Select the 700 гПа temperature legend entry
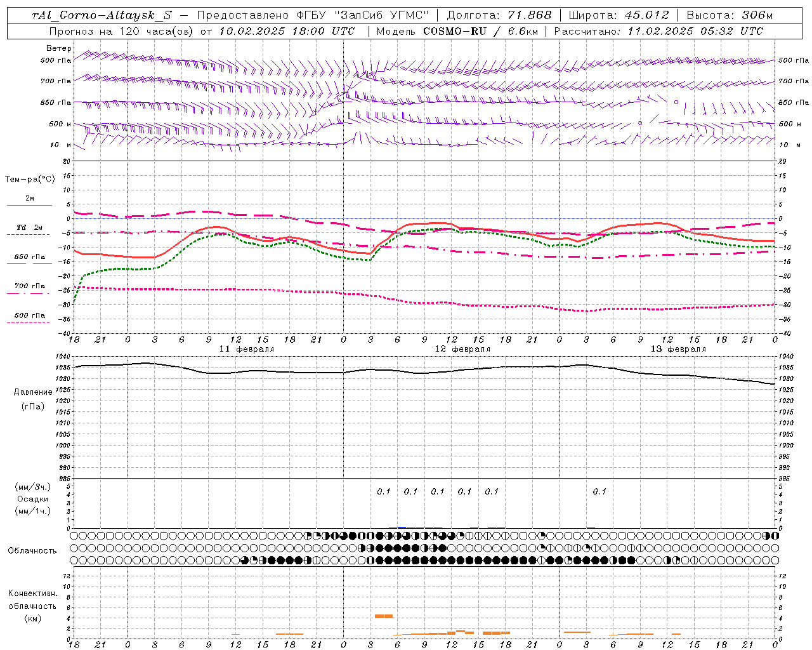The image size is (812, 650). click(30, 286)
